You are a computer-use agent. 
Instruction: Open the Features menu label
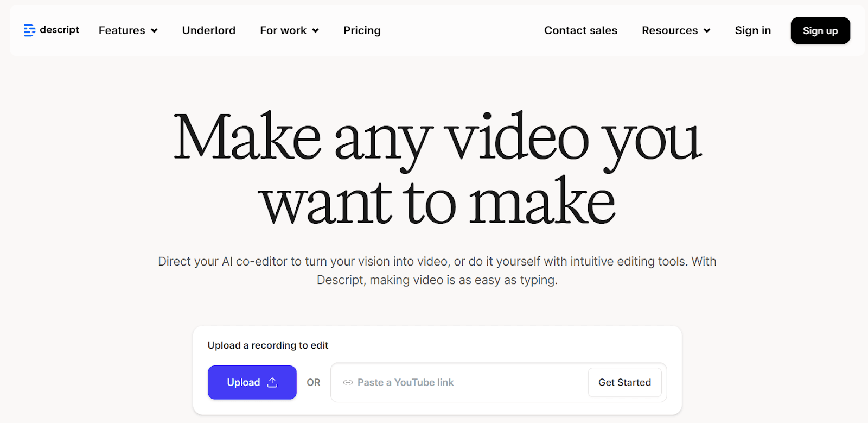[122, 30]
